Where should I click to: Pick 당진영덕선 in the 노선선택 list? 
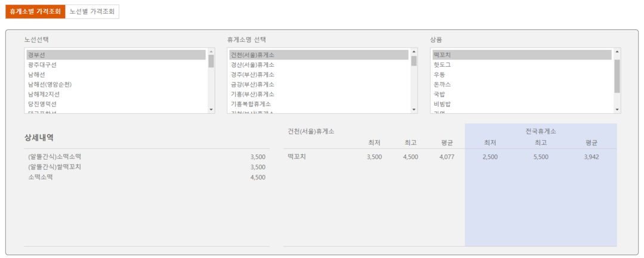(x=116, y=104)
